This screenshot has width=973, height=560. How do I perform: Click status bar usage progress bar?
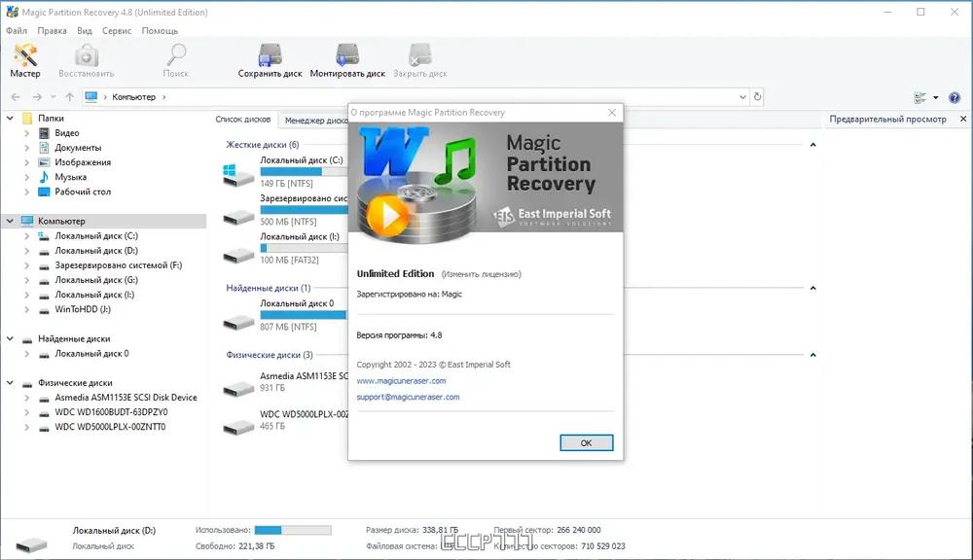(293, 530)
